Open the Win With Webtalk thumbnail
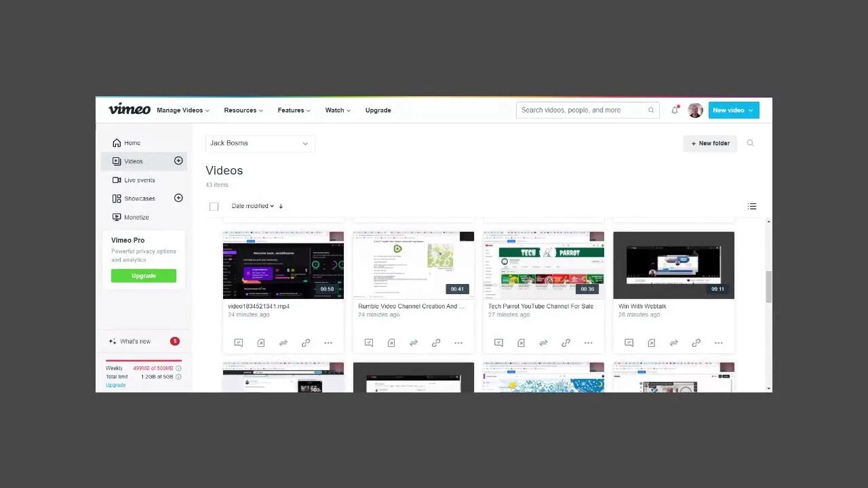Viewport: 868px width, 488px height. [674, 265]
